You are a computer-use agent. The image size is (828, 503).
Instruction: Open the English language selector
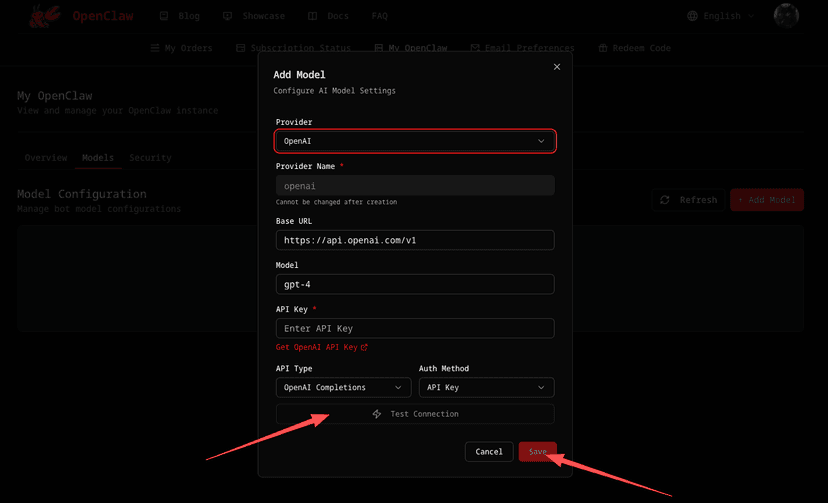[721, 16]
